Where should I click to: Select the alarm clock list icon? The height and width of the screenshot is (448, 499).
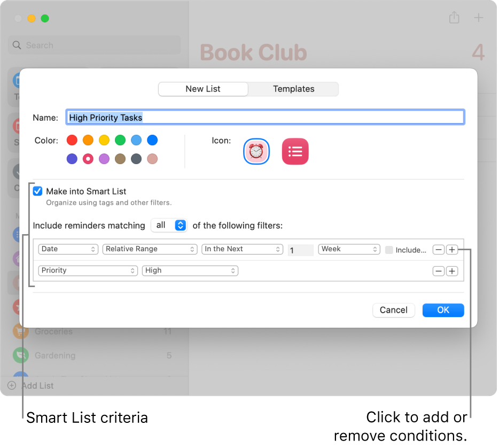click(256, 151)
